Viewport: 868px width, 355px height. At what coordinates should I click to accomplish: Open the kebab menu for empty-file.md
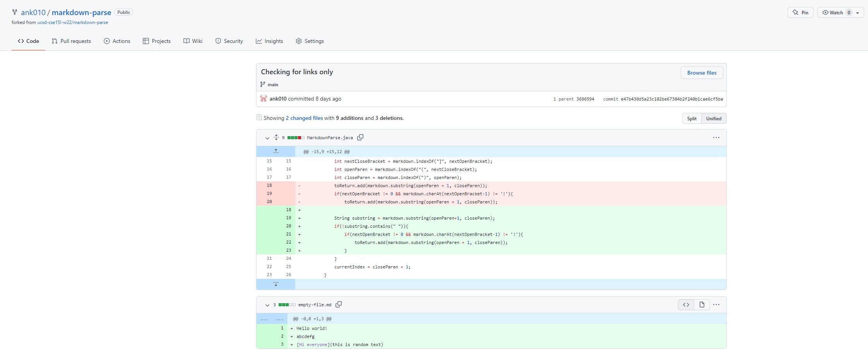(716, 304)
